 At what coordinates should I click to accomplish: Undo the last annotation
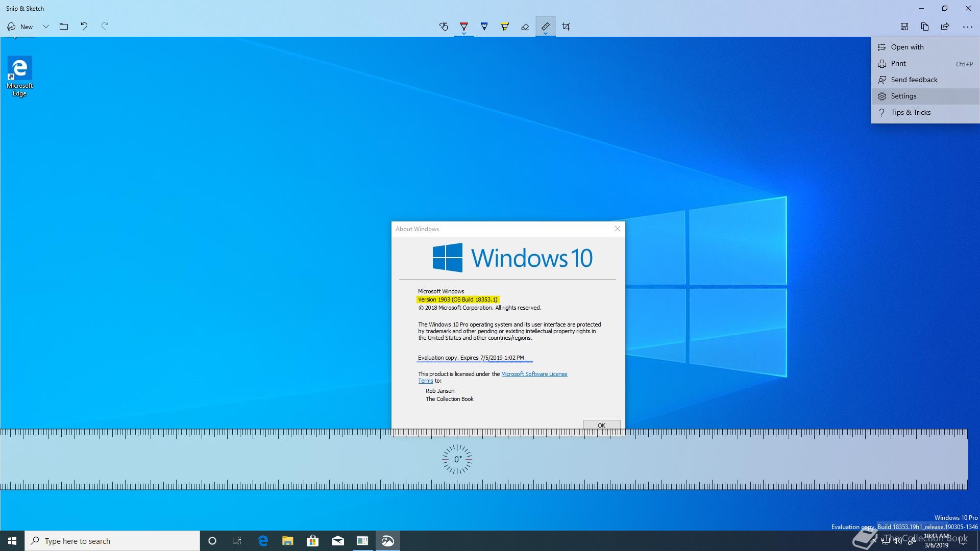coord(84,27)
